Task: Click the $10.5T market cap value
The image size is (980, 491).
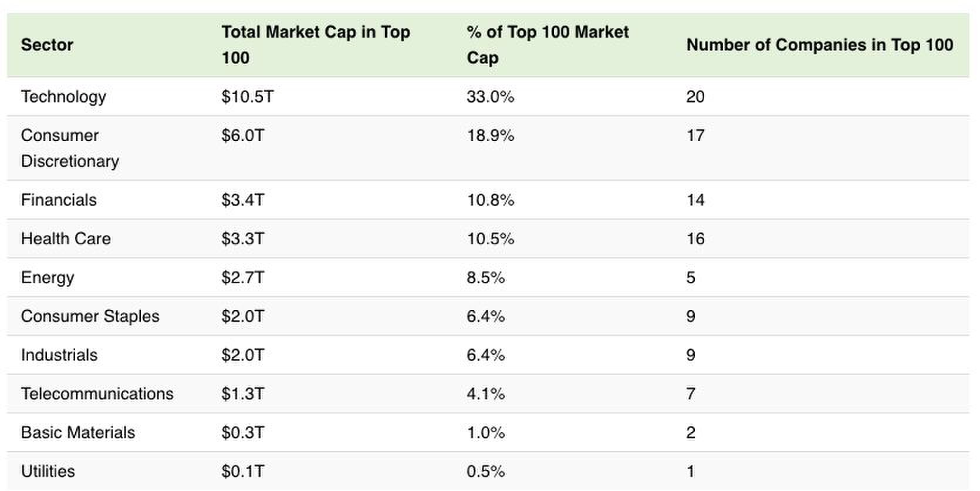Action: pyautogui.click(x=248, y=96)
